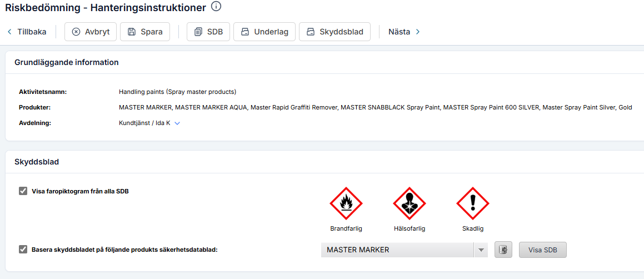Cancel with the Avbryt button
Viewport: 644px width, 279px height.
[91, 32]
